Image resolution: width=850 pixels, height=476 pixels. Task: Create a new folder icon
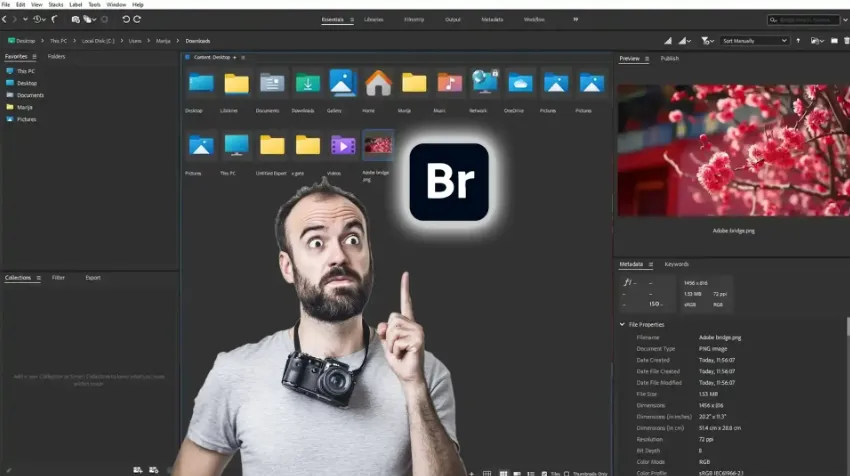point(834,41)
